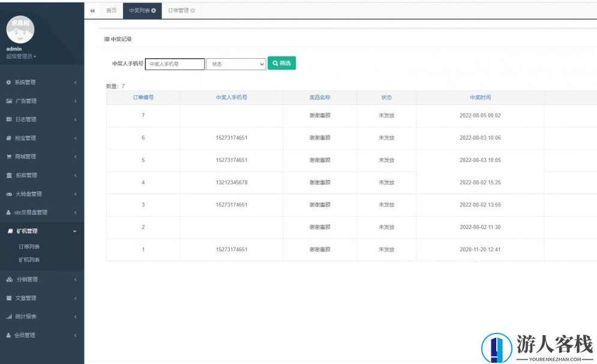Click the 大转盘管理 gamepad icon
The height and width of the screenshot is (364, 597).
coord(8,194)
